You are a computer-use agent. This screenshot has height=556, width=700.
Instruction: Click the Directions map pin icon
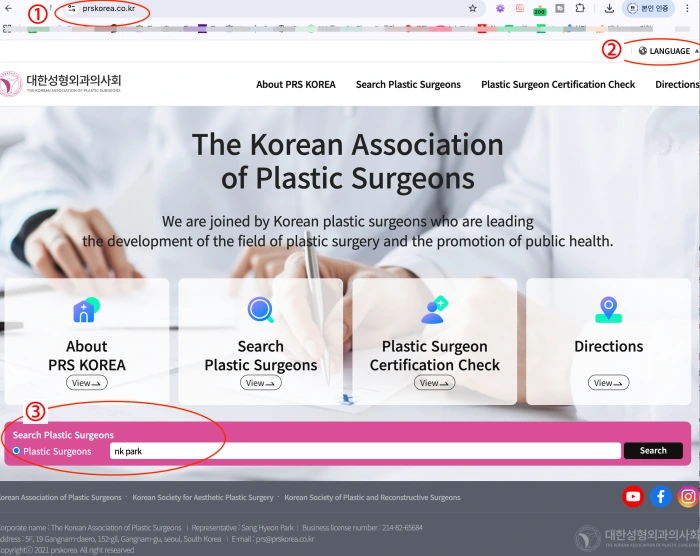pyautogui.click(x=608, y=311)
